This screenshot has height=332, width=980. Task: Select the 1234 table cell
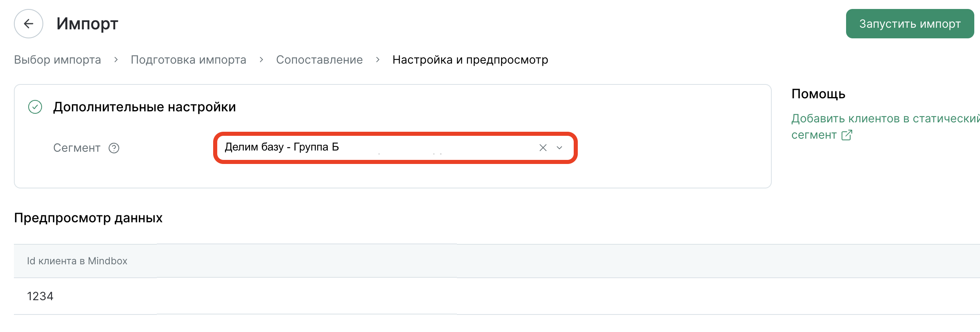40,296
